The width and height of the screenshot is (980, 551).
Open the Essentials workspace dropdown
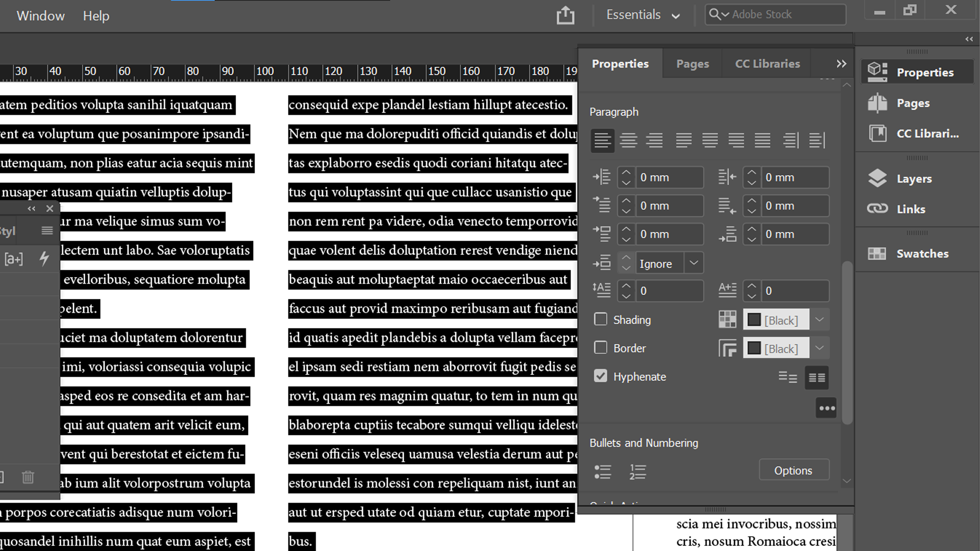tap(643, 15)
